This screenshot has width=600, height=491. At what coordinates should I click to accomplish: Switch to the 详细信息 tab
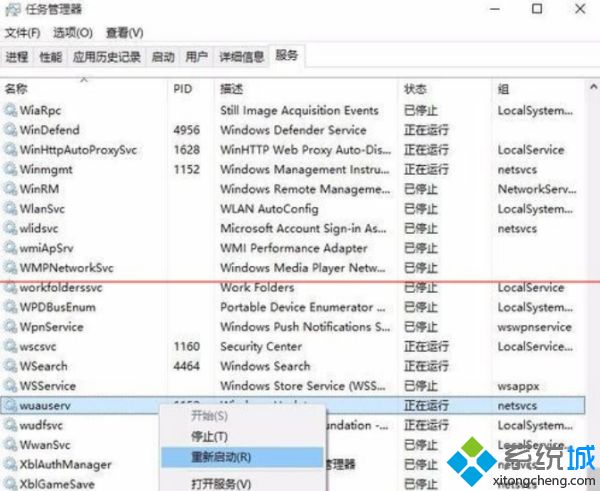(x=241, y=57)
